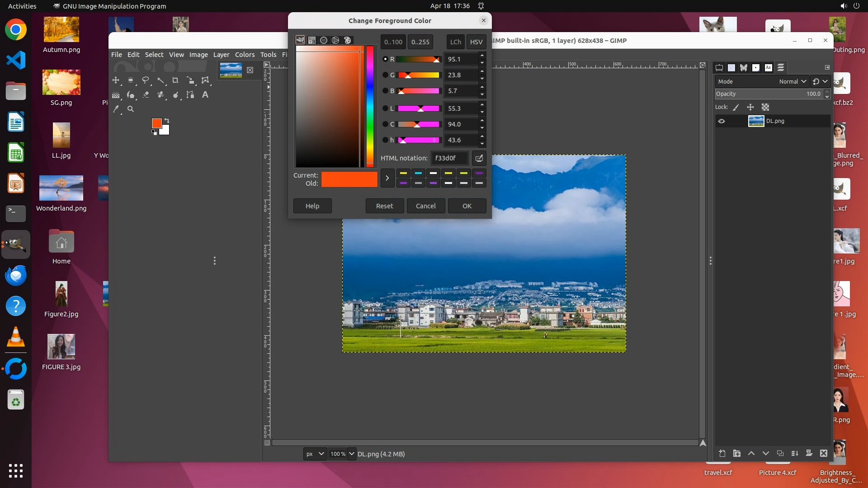Select the Zoom magnifier tool

point(131,109)
